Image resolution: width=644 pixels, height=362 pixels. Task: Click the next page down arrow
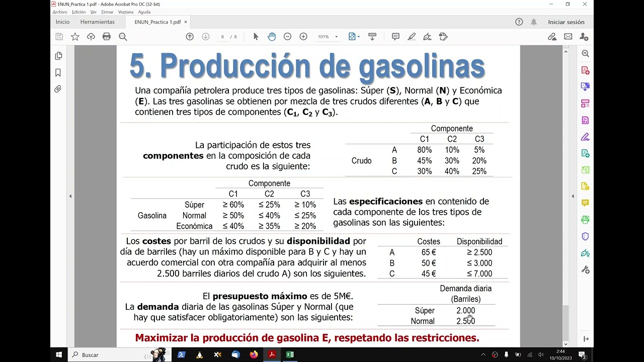coord(205,37)
